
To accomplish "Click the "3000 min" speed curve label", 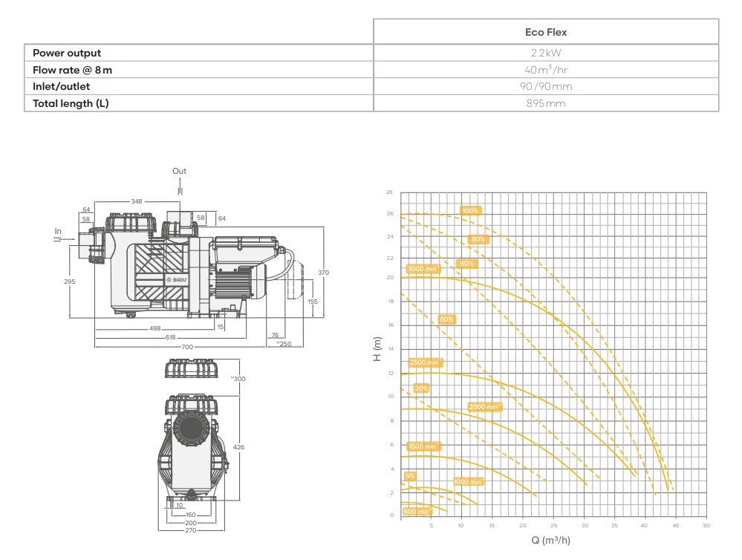I will [423, 269].
